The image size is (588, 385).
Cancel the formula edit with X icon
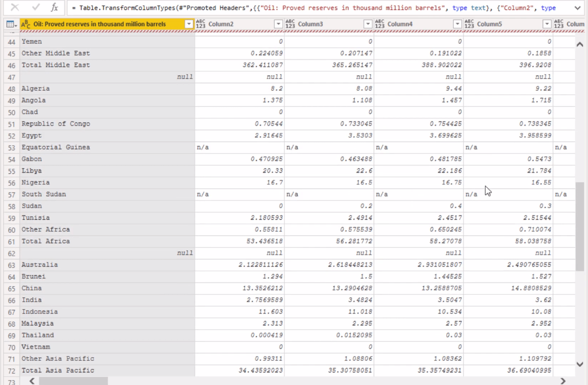coord(15,7)
